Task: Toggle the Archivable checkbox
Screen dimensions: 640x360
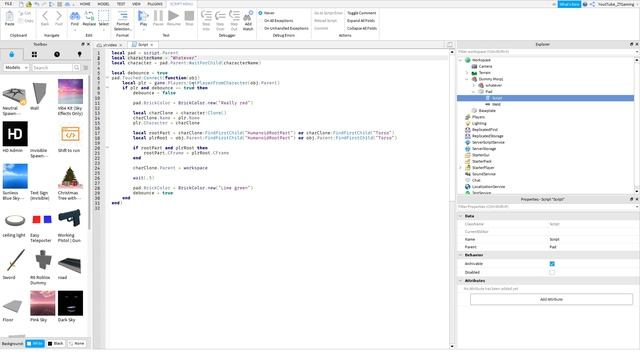Action: [552, 264]
